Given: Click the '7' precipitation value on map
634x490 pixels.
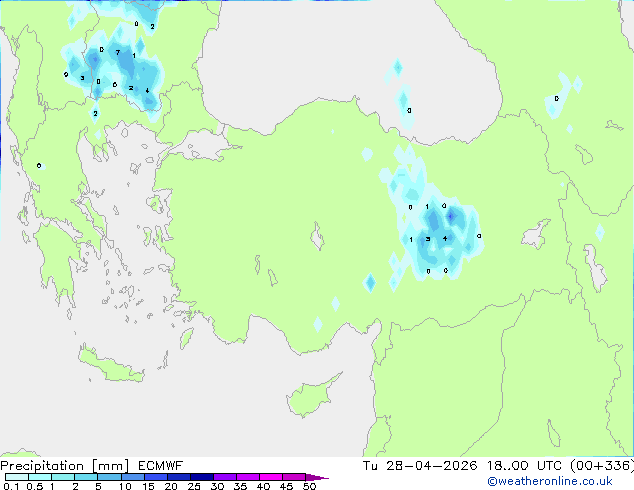Looking at the screenshot, I should (118, 53).
